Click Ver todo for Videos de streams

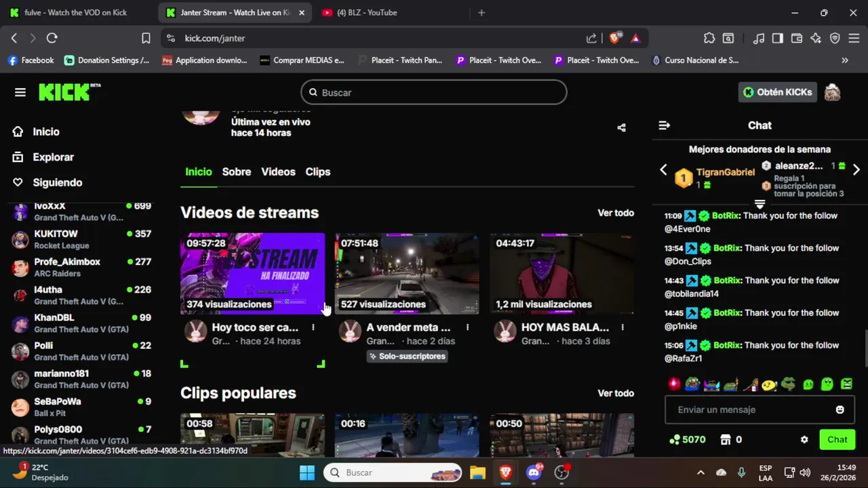point(616,213)
